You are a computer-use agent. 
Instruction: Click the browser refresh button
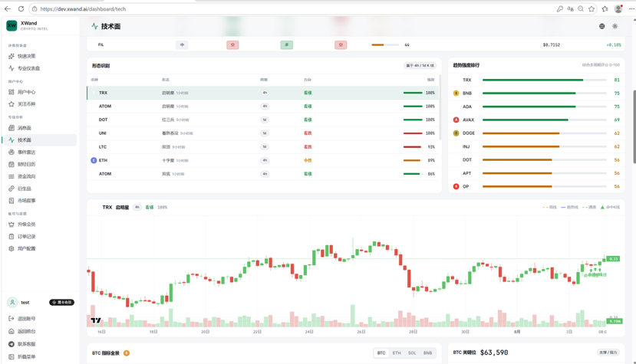21,8
